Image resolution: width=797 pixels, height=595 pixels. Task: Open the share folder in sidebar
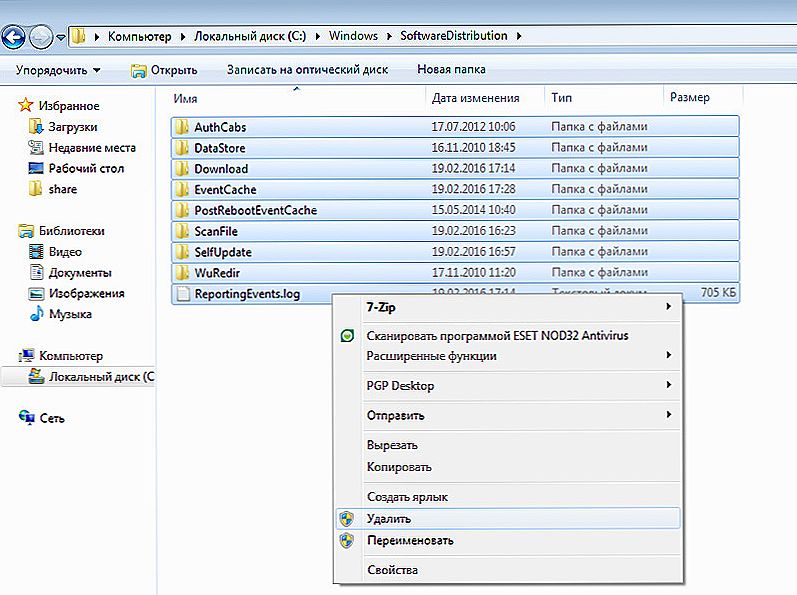pos(63,189)
